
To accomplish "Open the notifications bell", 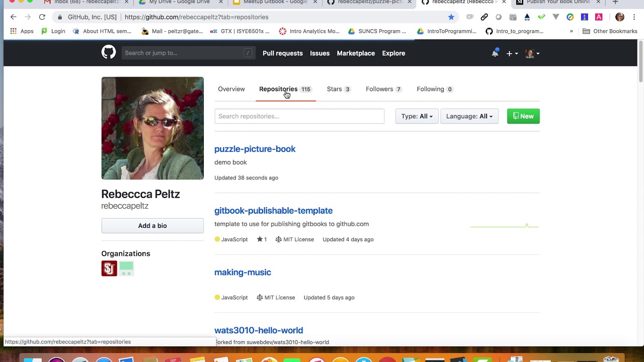I will (495, 53).
